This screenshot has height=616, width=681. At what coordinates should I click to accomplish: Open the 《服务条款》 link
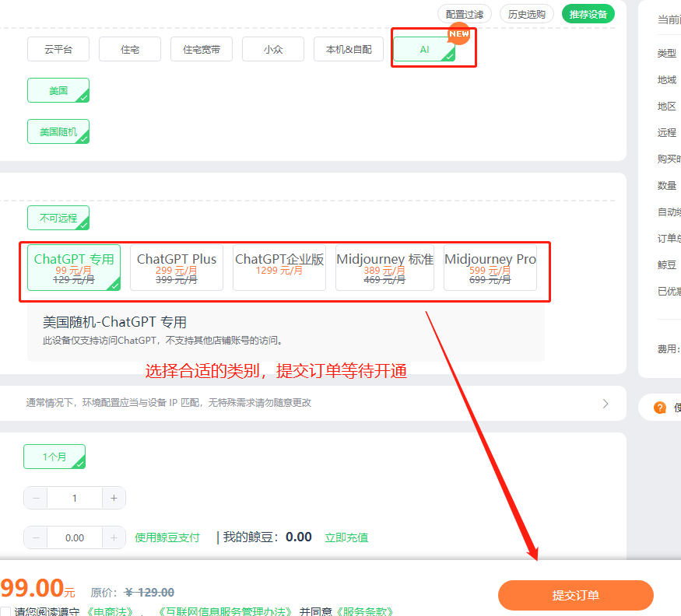point(365,611)
